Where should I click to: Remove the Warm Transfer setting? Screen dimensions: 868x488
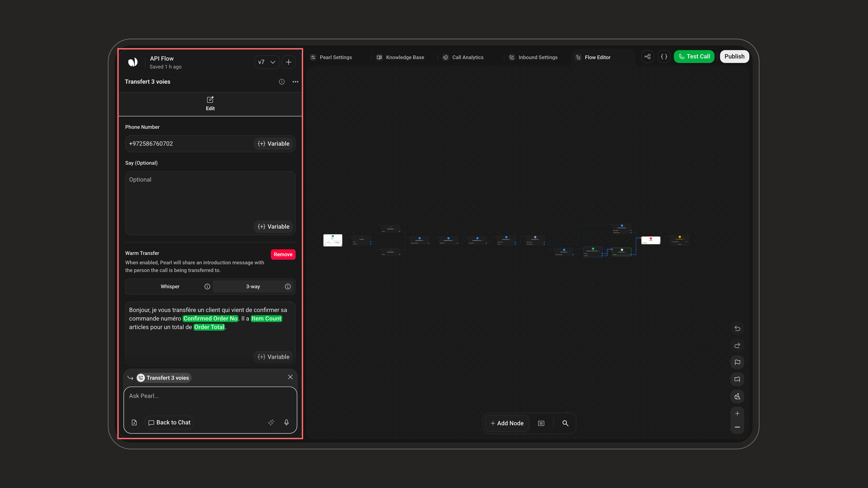[283, 255]
